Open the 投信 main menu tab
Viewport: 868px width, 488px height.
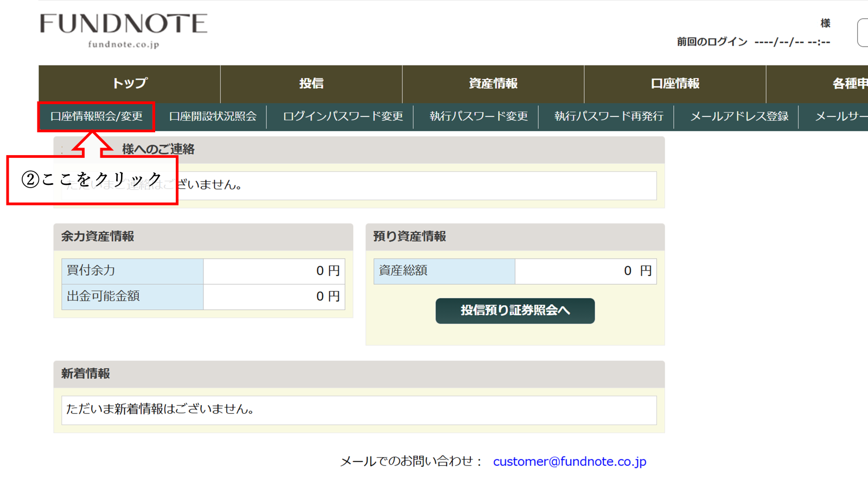[x=311, y=84]
